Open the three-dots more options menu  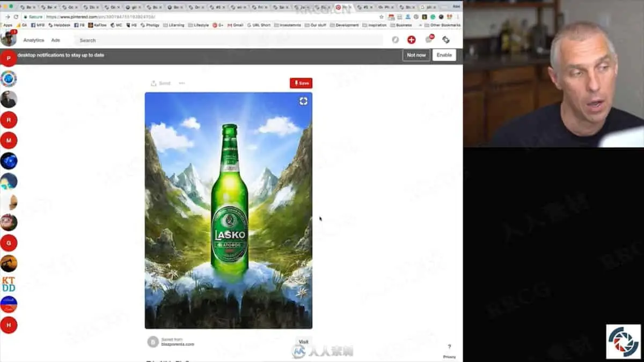click(182, 83)
